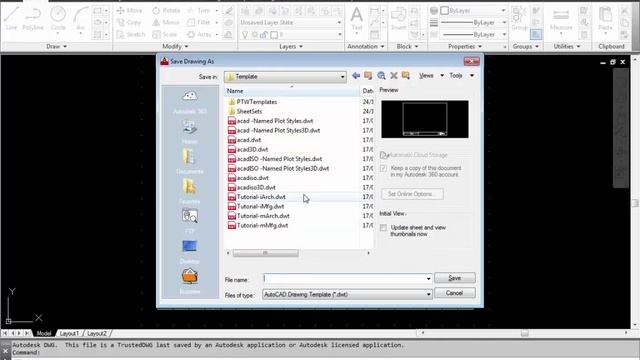This screenshot has width=640, height=360.
Task: Toggle Keep a copy in Autodesk 360 checkbox
Action: 383,168
